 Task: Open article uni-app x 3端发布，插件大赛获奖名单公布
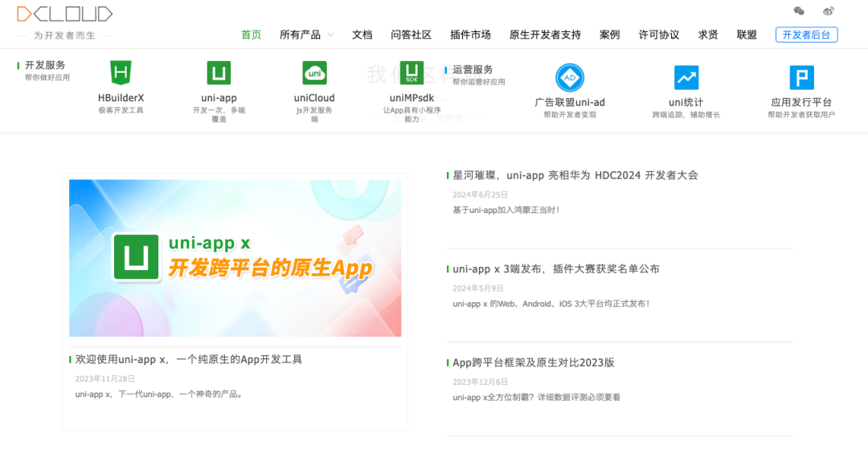[x=556, y=269]
